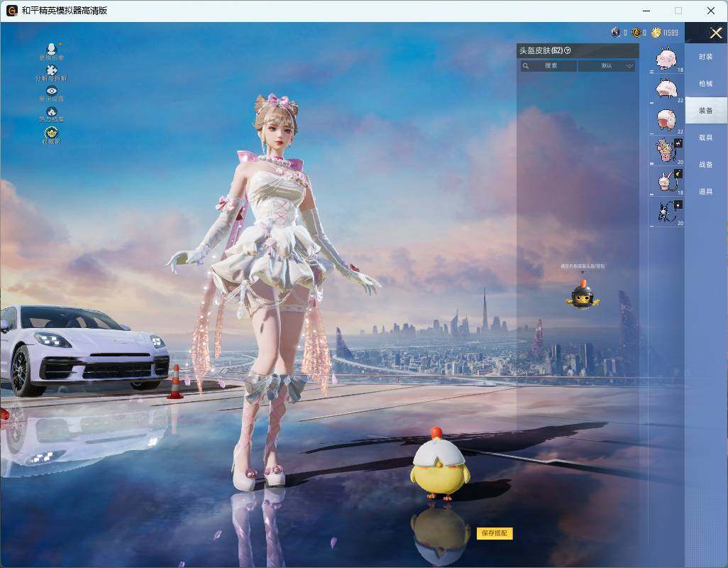
Task: Select the bunny backpack thumbnail labeled 18
Action: point(667,181)
